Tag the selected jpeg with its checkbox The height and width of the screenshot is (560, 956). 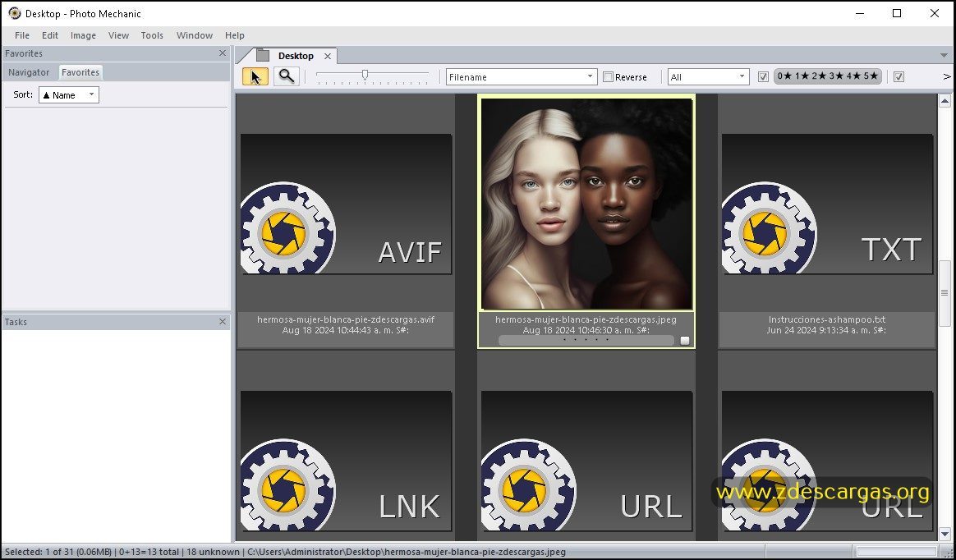click(685, 341)
